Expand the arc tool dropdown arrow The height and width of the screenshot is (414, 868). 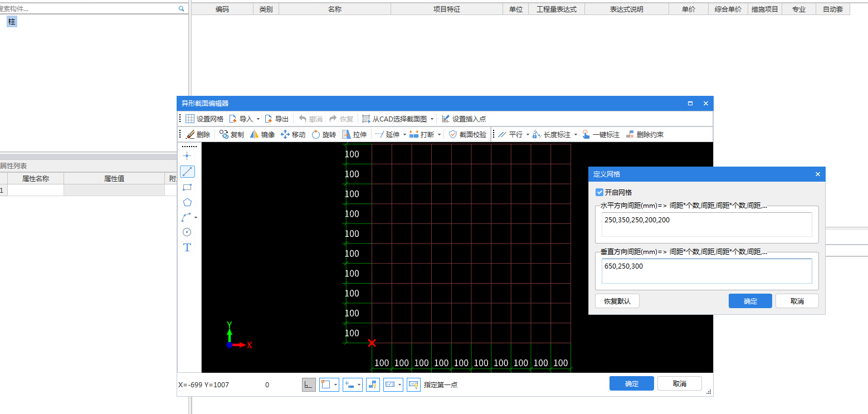[196, 217]
